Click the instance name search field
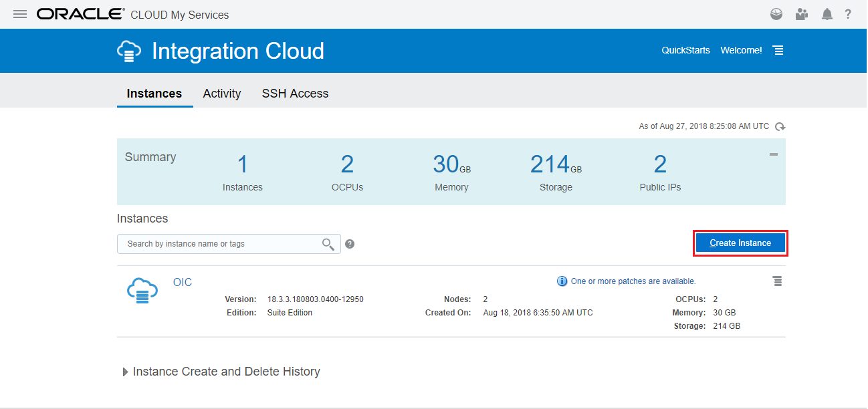868x409 pixels. 221,244
